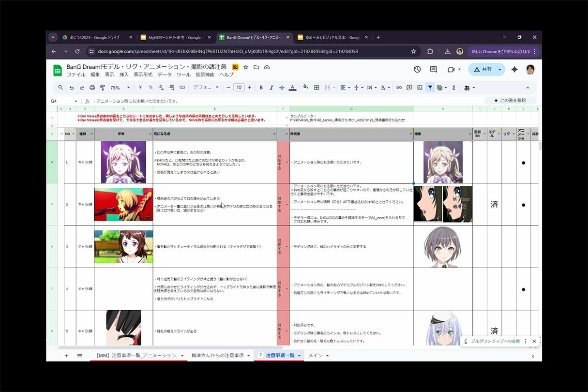Toggle bold formatting in toolbar

coord(261,88)
